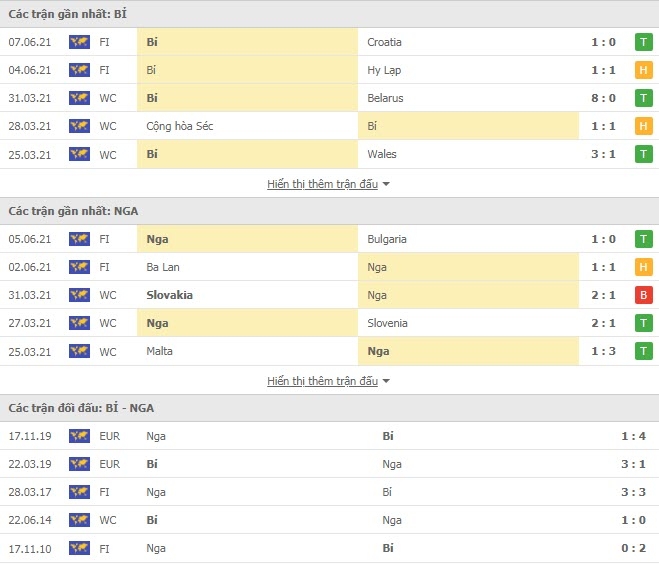Select Croatia team in first row
The height and width of the screenshot is (564, 659).
pos(384,42)
